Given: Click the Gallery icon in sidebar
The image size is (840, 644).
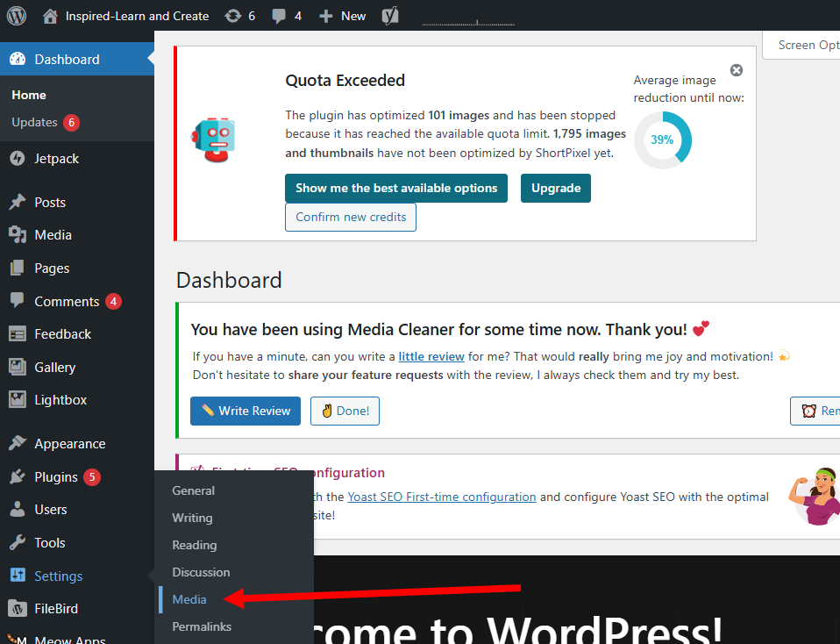Looking at the screenshot, I should (18, 368).
